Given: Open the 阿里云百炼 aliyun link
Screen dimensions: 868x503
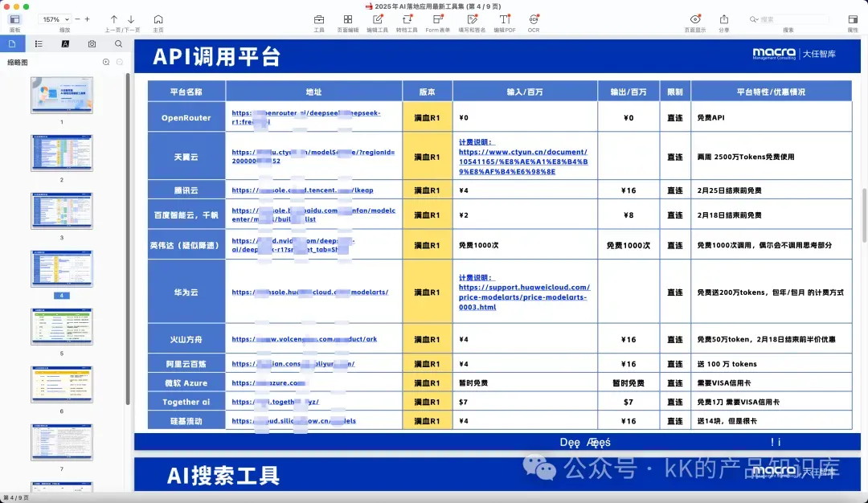Looking at the screenshot, I should (x=293, y=363).
